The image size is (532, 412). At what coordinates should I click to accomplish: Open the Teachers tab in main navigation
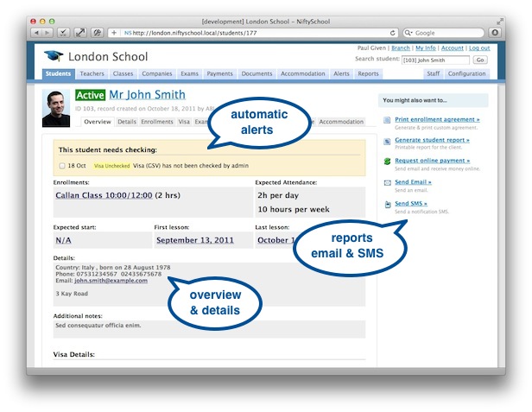tap(92, 73)
